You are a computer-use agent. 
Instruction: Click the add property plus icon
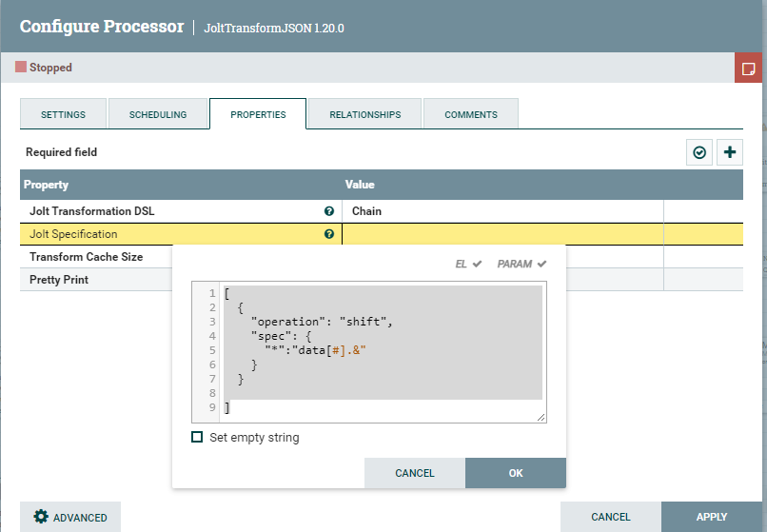730,152
